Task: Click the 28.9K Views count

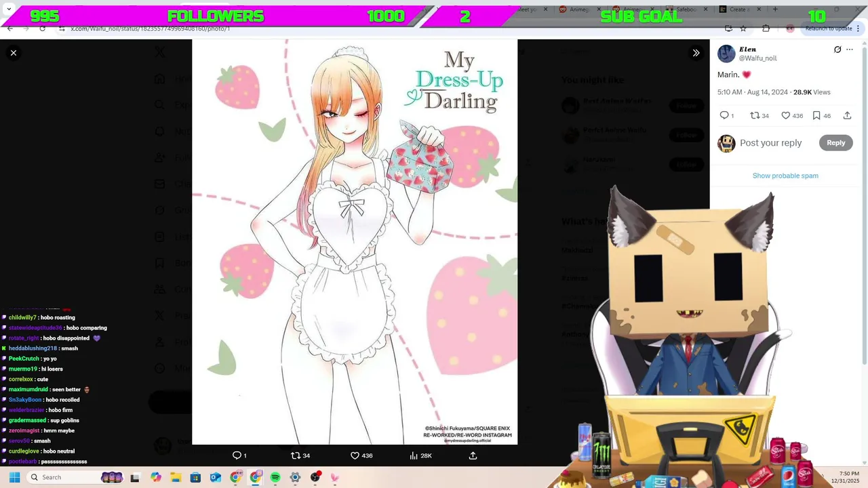Action: pos(812,92)
